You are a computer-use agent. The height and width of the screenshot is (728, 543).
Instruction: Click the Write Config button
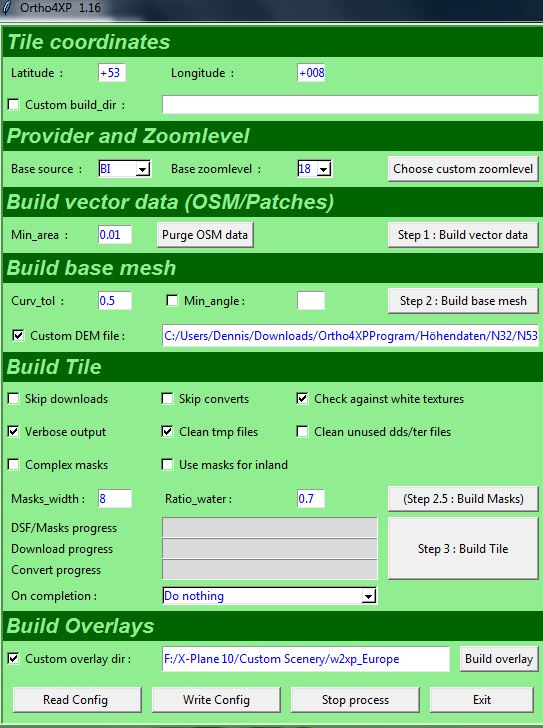coord(216,700)
